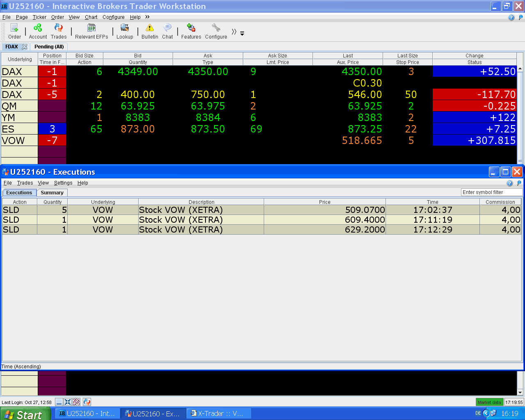Select the Executions tab
This screenshot has width=525, height=420.
pos(19,193)
